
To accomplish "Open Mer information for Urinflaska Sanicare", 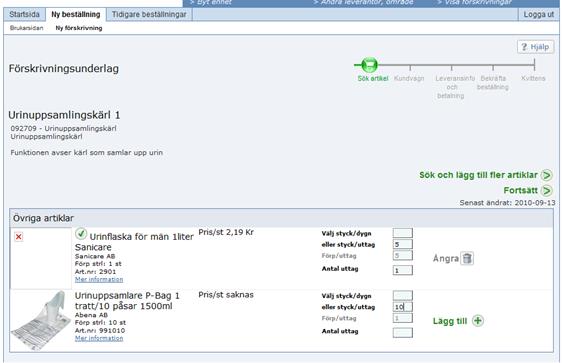I will click(99, 279).
